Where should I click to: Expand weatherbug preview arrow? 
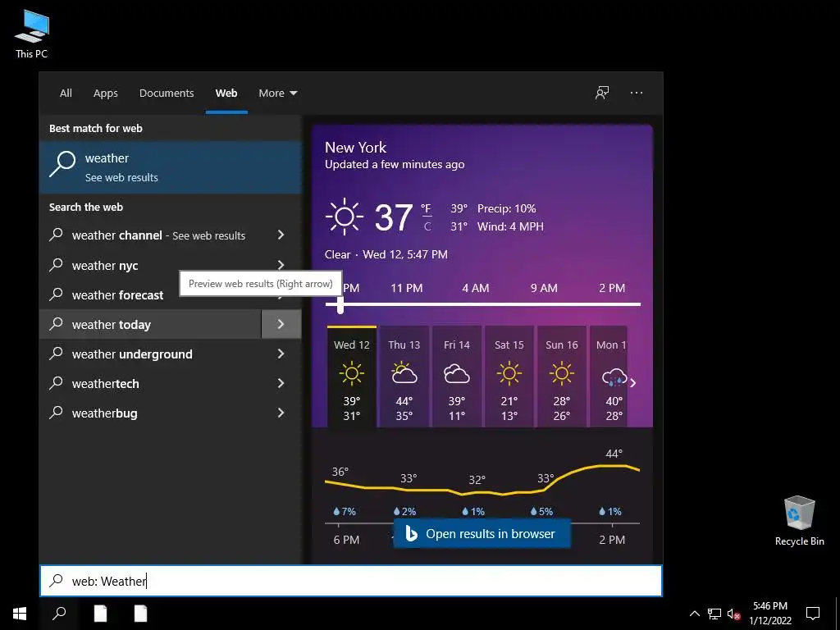tap(281, 413)
